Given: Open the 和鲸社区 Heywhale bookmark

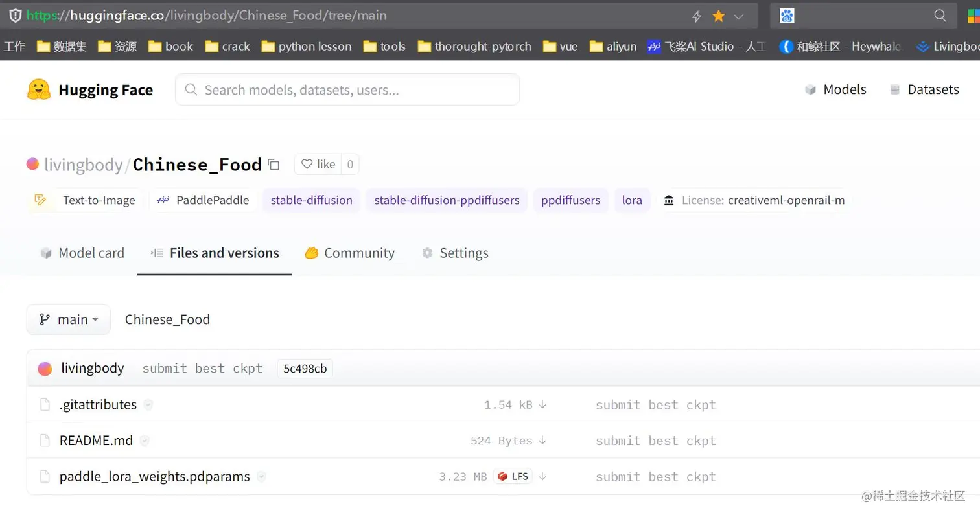Looking at the screenshot, I should pos(840,46).
